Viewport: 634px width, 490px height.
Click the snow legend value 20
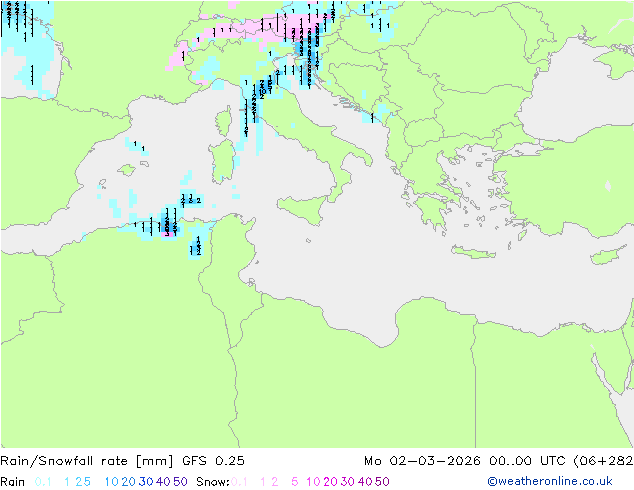[x=330, y=482]
